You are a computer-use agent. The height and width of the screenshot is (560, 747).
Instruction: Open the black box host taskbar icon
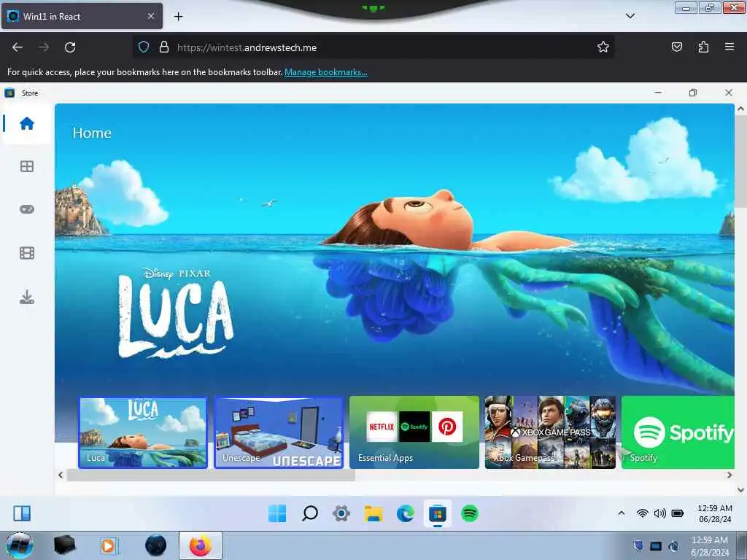click(x=64, y=545)
